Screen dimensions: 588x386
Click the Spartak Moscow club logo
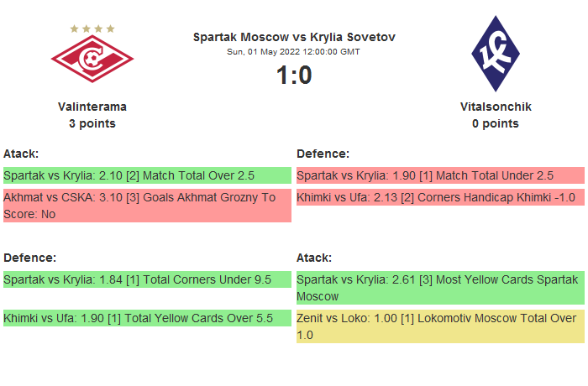pyautogui.click(x=92, y=61)
